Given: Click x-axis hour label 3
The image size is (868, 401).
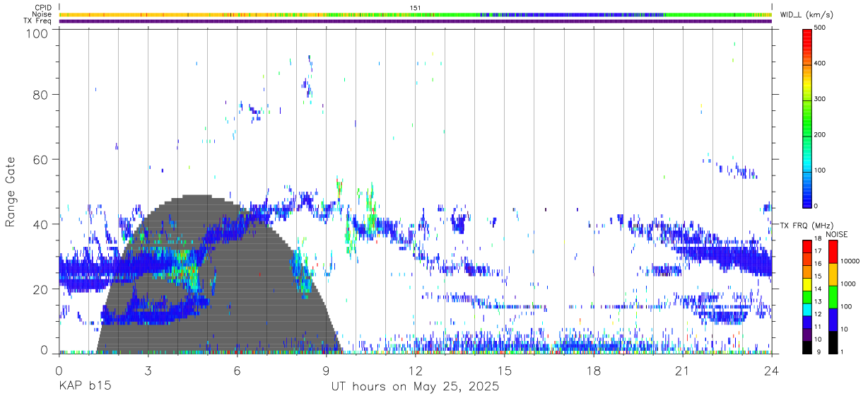Looking at the screenshot, I should pos(148,371).
